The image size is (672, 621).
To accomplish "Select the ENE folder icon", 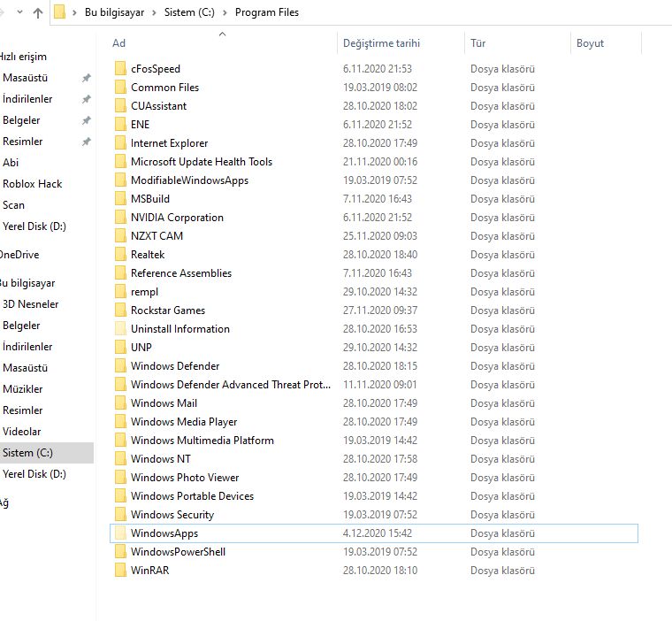I will click(120, 125).
